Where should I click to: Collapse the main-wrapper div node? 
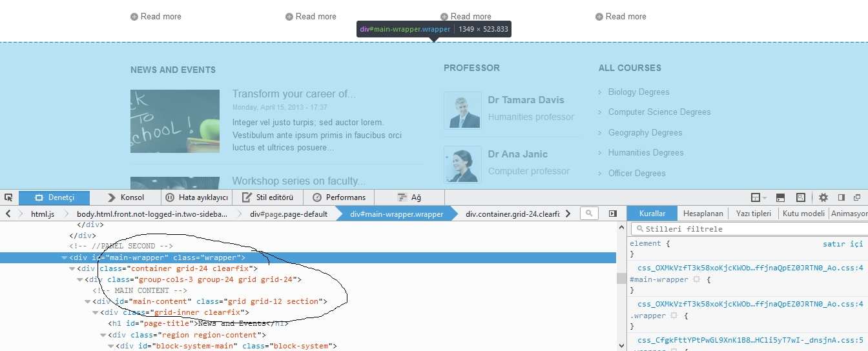click(x=64, y=258)
